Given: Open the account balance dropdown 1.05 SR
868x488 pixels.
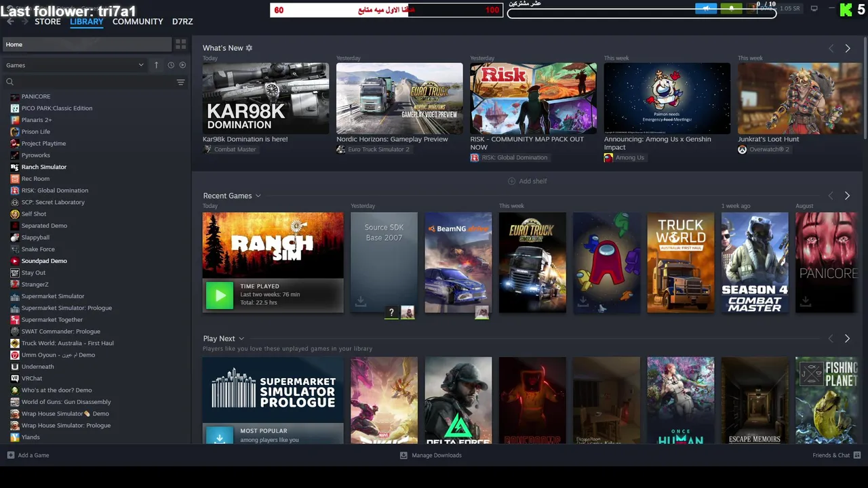Looking at the screenshot, I should coord(790,8).
